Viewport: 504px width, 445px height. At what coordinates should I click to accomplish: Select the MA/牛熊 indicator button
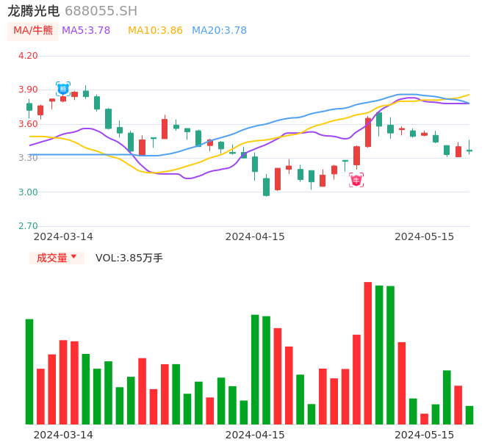click(33, 31)
